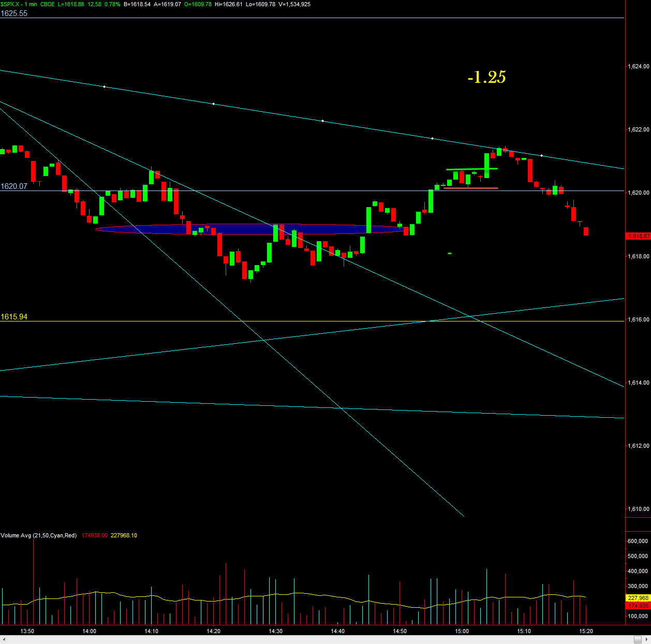The image size is (651, 644).
Task: Click the L=1618.86 last price readout
Action: (71, 4)
